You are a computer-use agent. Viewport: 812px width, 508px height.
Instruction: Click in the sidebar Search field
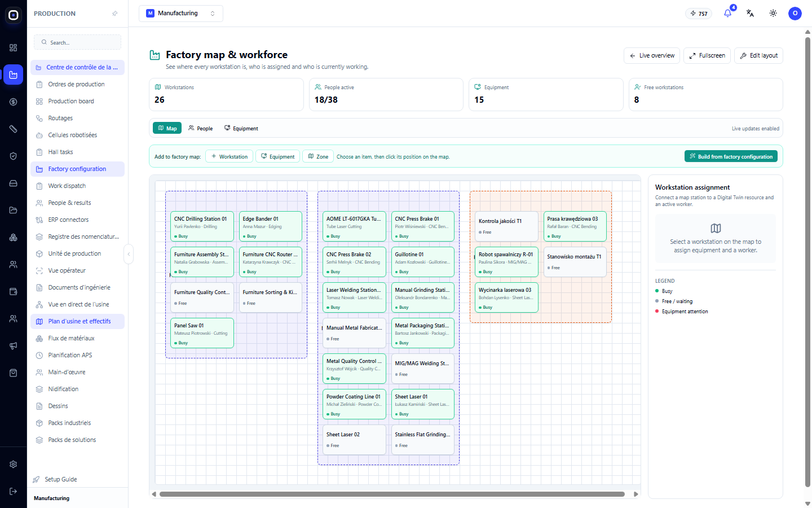pos(78,42)
